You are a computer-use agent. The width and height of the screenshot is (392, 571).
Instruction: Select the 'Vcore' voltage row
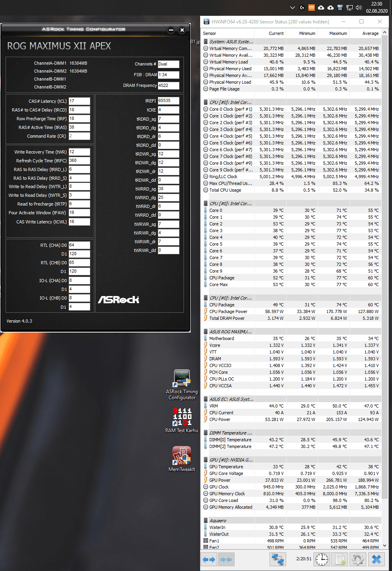tap(291, 345)
